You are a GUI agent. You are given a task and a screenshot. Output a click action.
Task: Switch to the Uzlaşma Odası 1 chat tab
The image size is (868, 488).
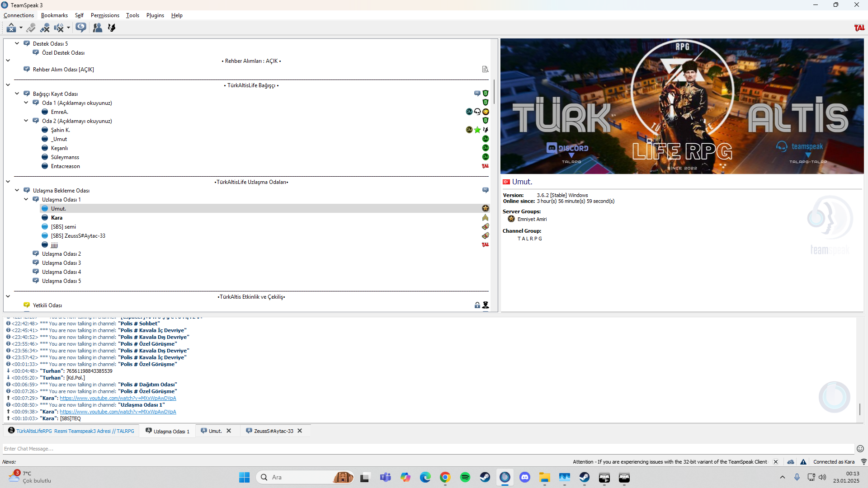click(168, 431)
